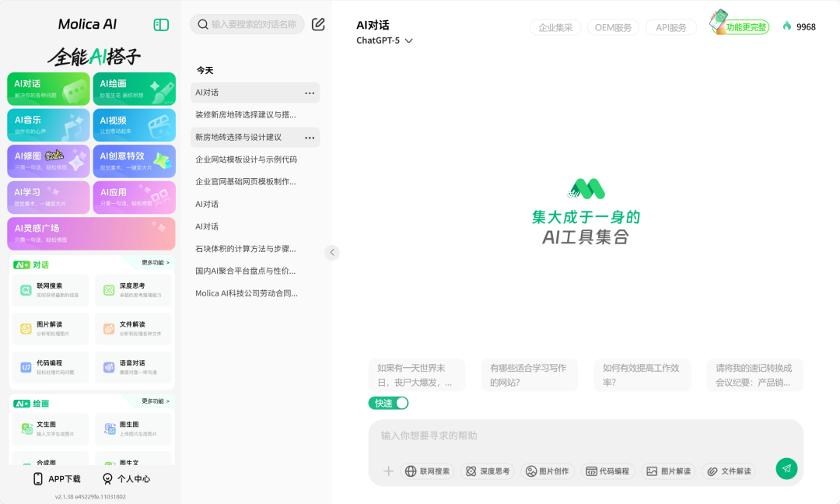Toggle 联网搜索 chip below the input

(x=428, y=471)
